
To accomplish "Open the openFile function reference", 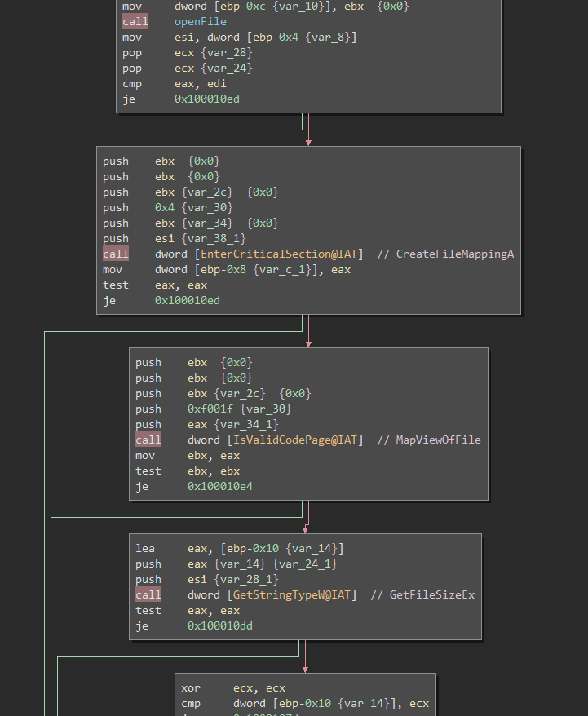I will point(201,21).
